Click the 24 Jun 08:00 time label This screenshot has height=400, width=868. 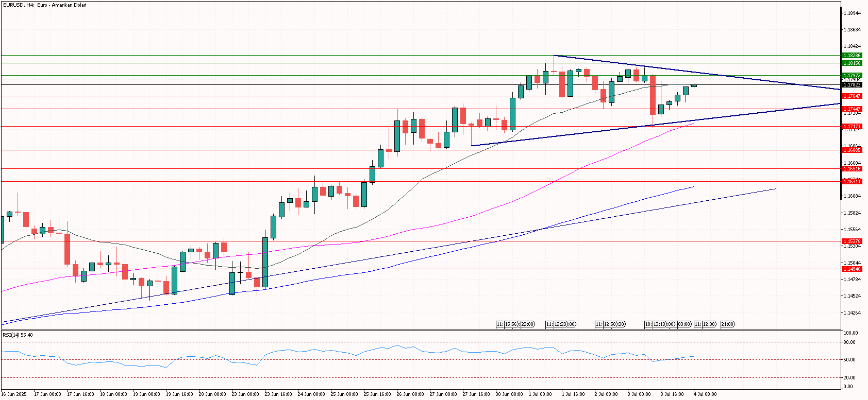[311, 394]
